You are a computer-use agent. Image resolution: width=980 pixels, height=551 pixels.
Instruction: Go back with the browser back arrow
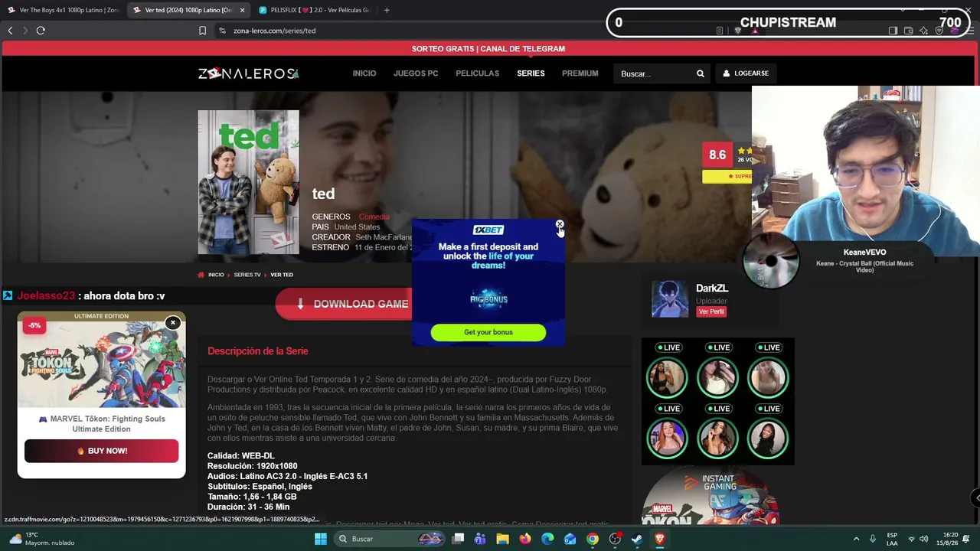[10, 31]
